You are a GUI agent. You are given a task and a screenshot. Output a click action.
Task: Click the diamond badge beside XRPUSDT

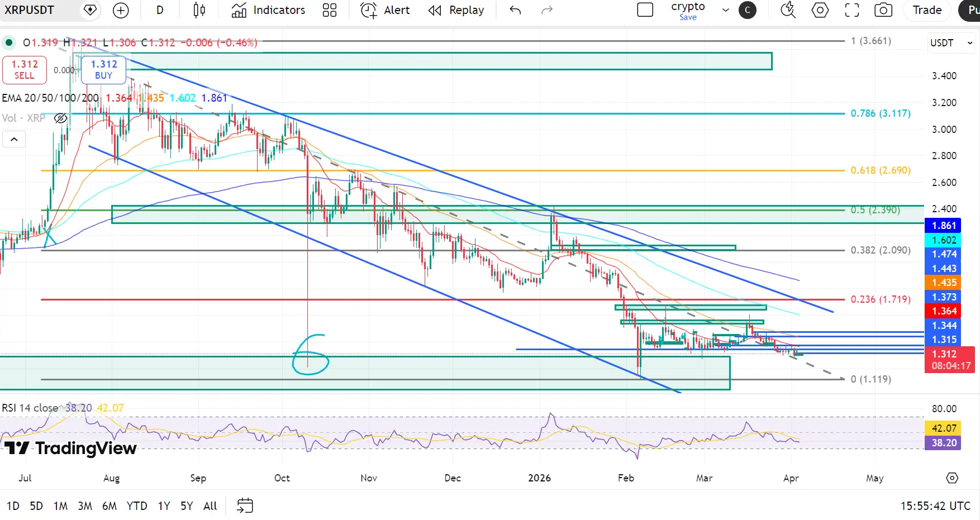(90, 10)
